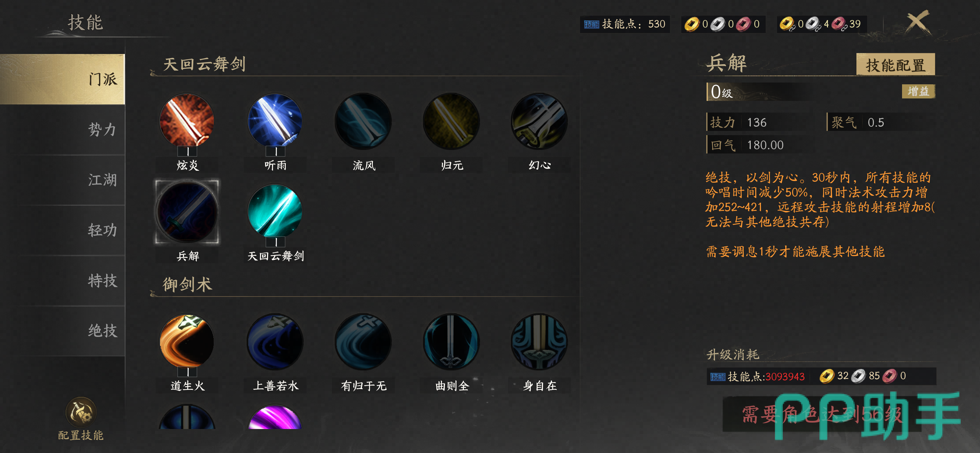This screenshot has height=453, width=980.
Task: Pick the 曲则全 skill icon
Action: click(451, 342)
